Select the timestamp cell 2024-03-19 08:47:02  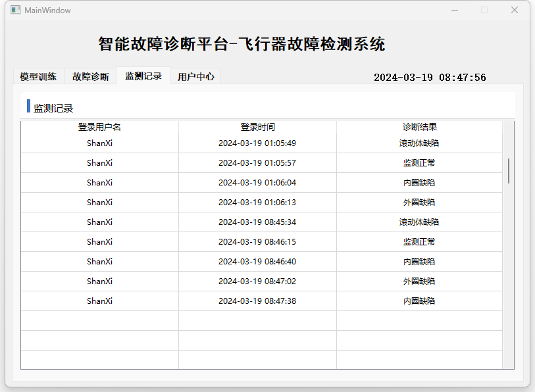click(257, 282)
